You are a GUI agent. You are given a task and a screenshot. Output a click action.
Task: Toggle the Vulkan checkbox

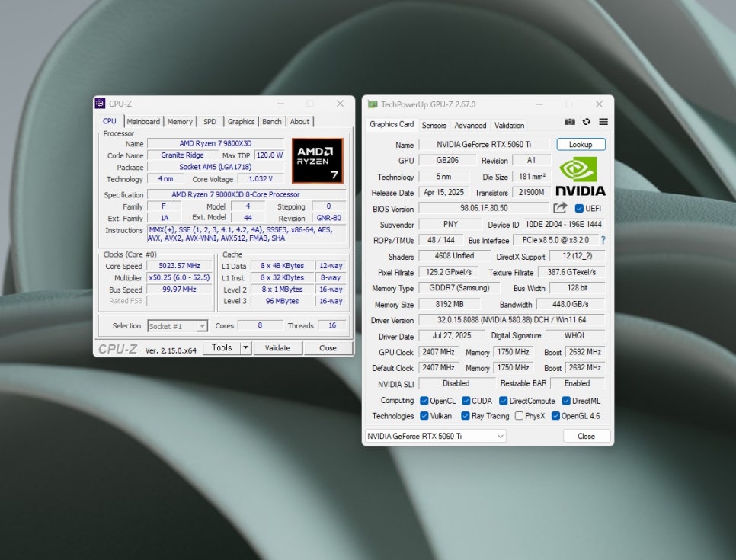tap(424, 416)
